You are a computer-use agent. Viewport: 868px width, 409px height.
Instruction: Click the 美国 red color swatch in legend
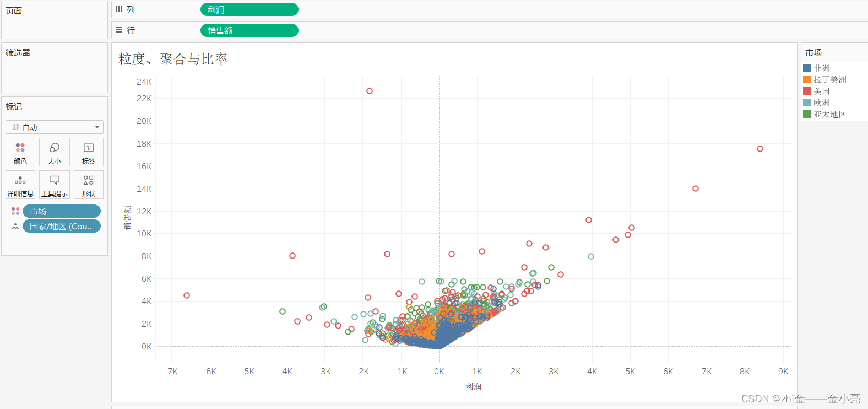coord(807,91)
